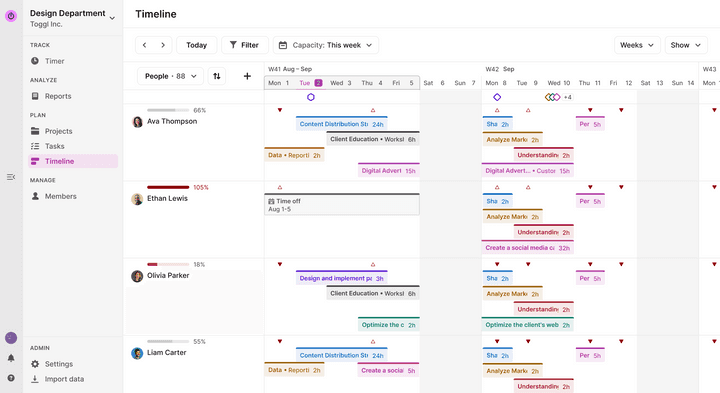Open Ava's Client Education Workshop 6h task
Viewport: 720px width, 393px height.
point(373,139)
